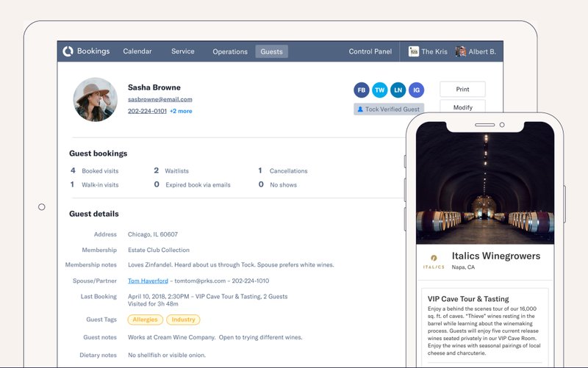
Task: Open sasbrowne@email.com email link
Action: [160, 99]
